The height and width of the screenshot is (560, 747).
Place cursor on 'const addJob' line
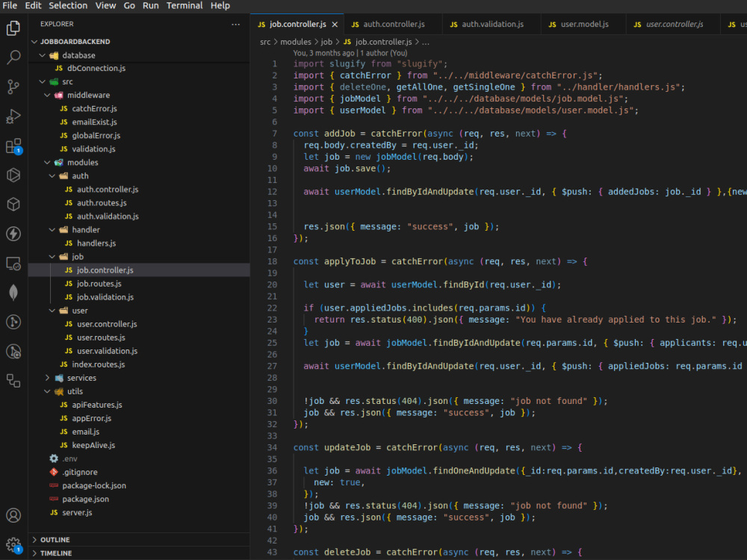pyautogui.click(x=430, y=134)
